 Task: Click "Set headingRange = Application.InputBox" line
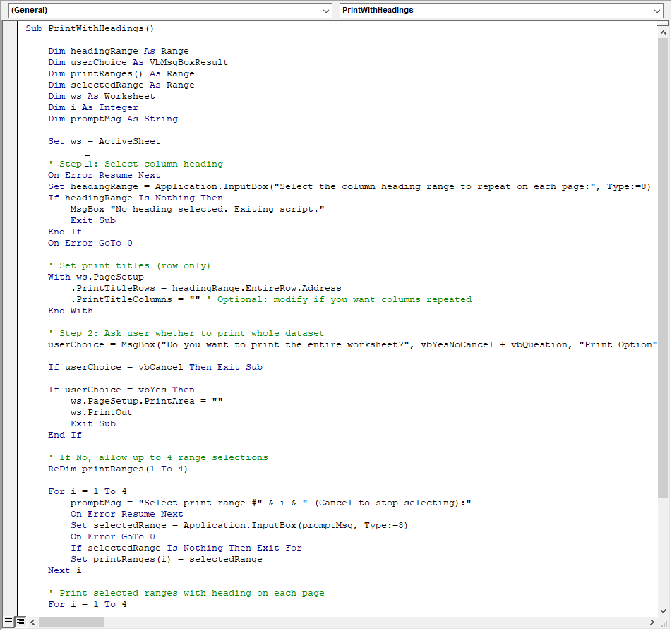point(349,186)
